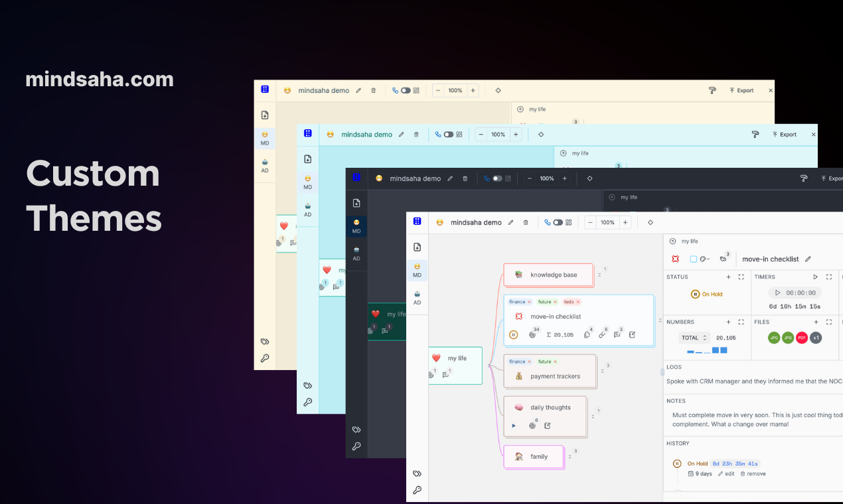The width and height of the screenshot is (843, 504).
Task: Open goals target icon on move-in checklist node
Action: pyautogui.click(x=532, y=335)
